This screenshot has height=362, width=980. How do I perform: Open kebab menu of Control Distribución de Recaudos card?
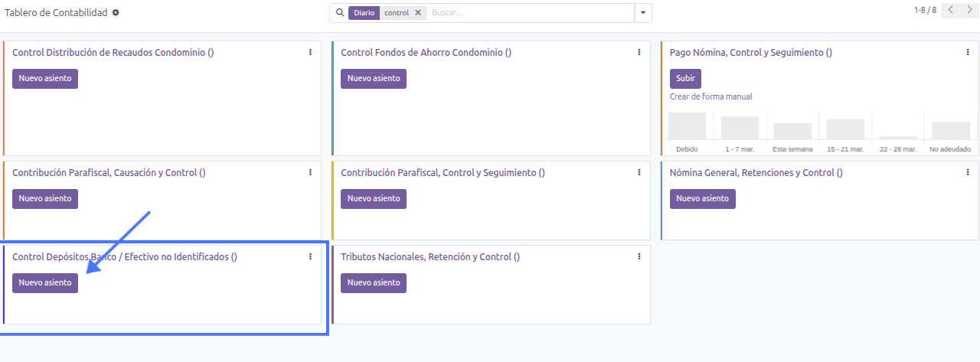pos(310,52)
